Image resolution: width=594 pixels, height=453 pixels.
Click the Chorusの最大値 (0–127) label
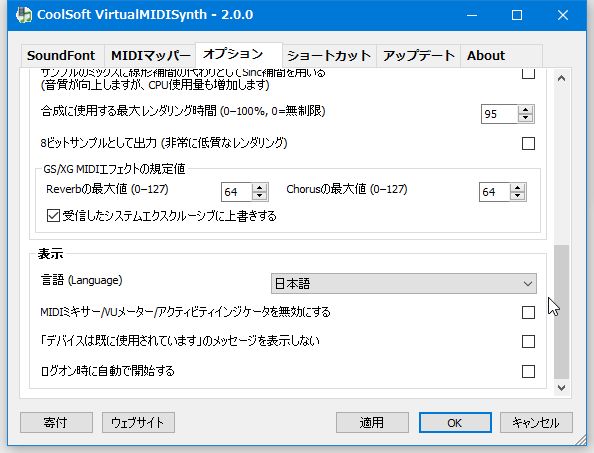347,189
